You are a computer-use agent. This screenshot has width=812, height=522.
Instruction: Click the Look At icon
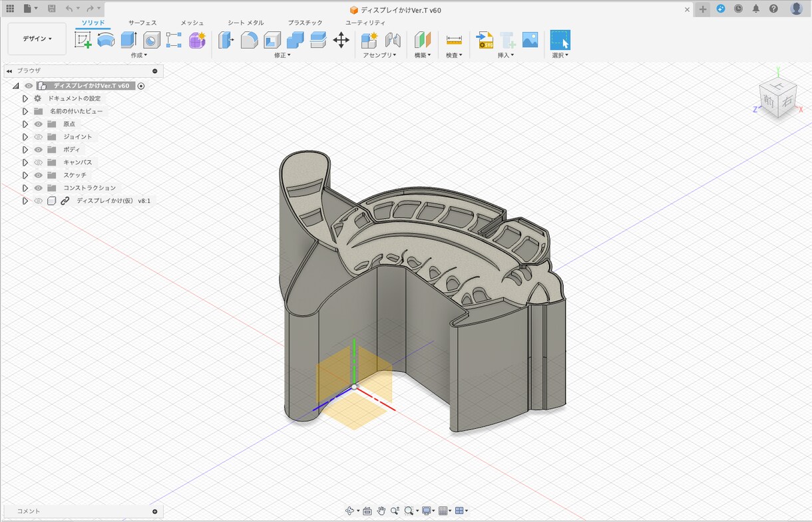pyautogui.click(x=367, y=511)
